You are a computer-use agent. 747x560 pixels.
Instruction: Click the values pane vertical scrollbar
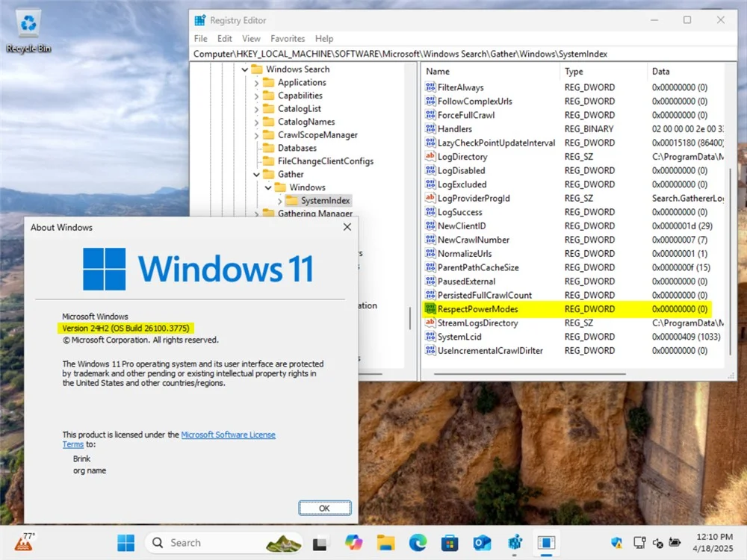tap(731, 261)
